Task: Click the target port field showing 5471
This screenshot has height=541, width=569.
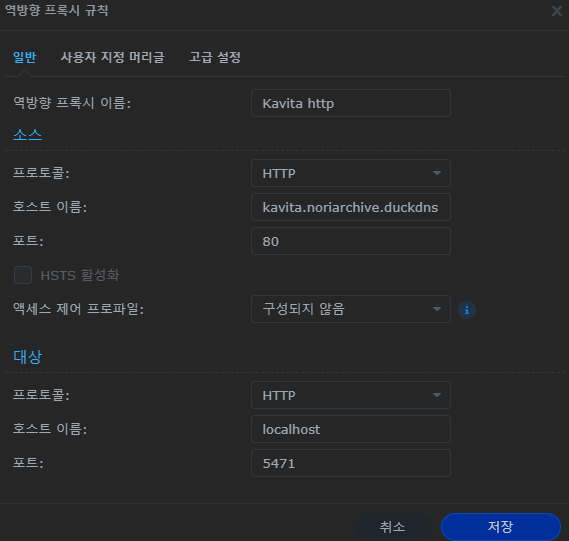Action: pos(351,463)
